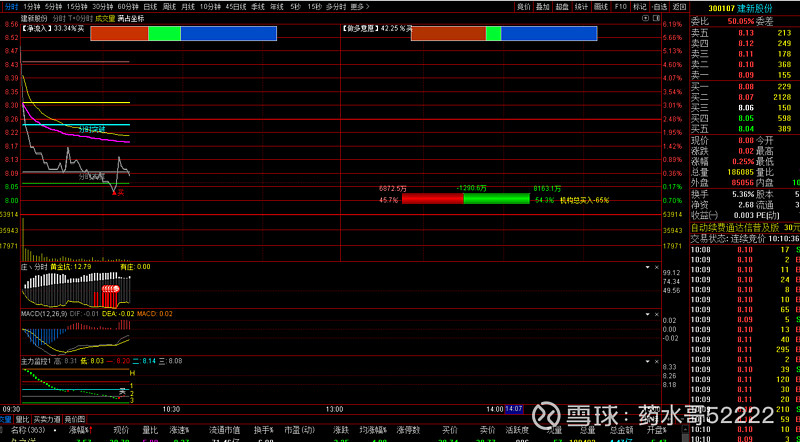Sort list by 涨幅% column
This screenshot has width=800, height=442.
(81, 429)
